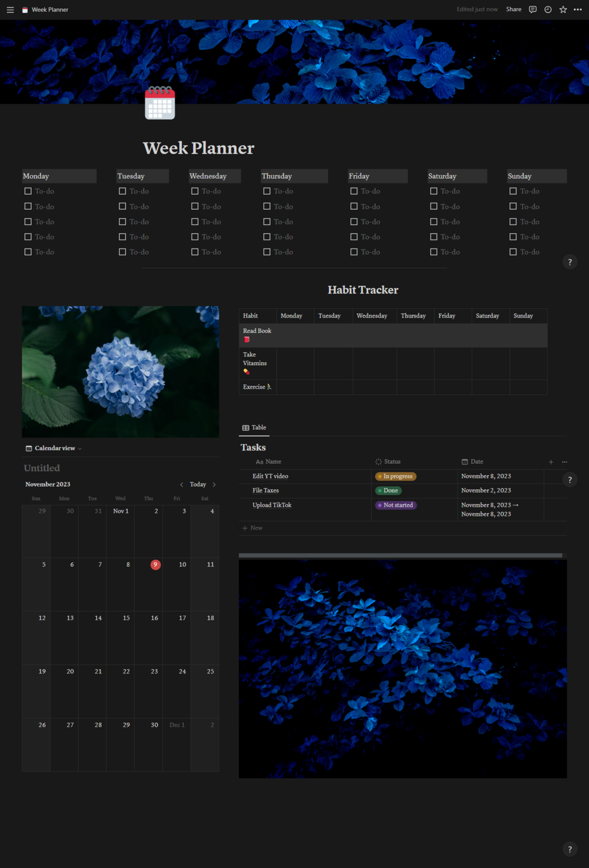Click Monday cell of Take Vitamins row

coord(295,363)
